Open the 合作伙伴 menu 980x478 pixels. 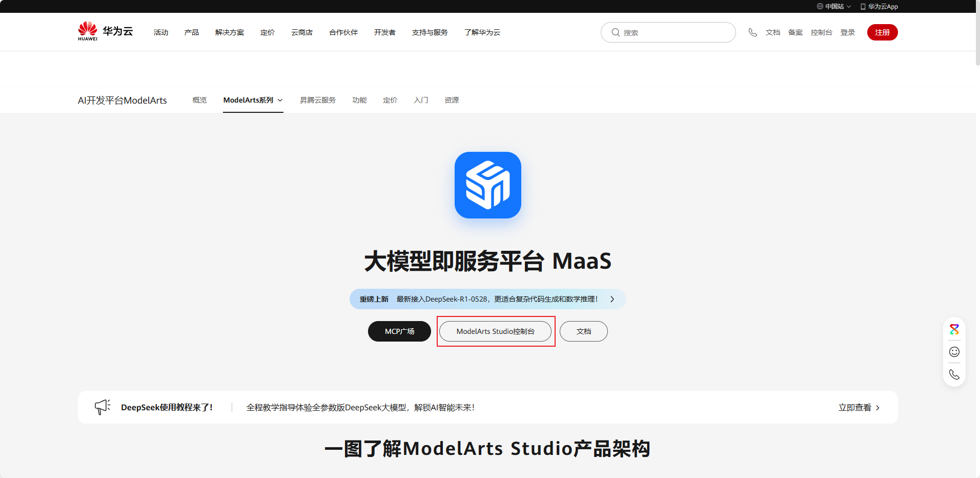pyautogui.click(x=343, y=32)
